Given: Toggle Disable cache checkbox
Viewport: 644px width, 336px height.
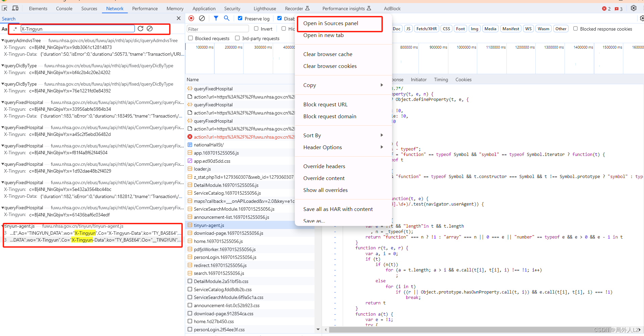Looking at the screenshot, I should coord(280,18).
